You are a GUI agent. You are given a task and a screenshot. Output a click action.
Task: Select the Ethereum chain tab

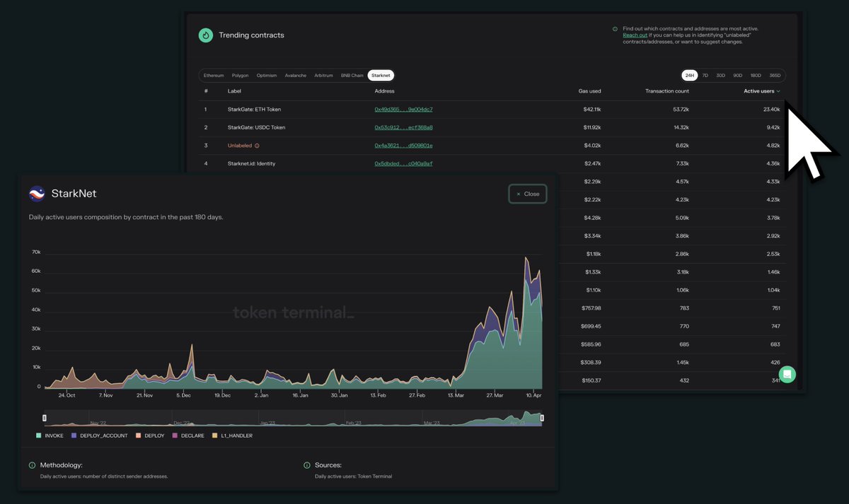click(213, 75)
